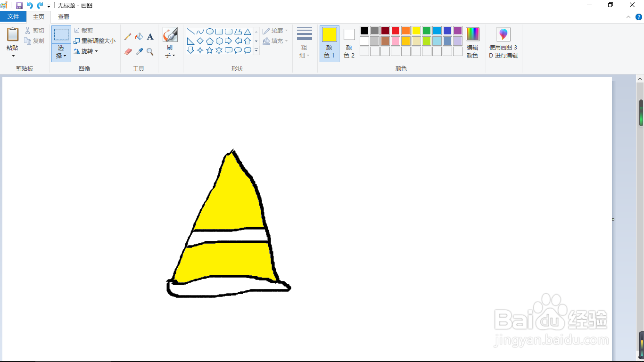Open the Select (选择) dropdown

click(x=61, y=52)
